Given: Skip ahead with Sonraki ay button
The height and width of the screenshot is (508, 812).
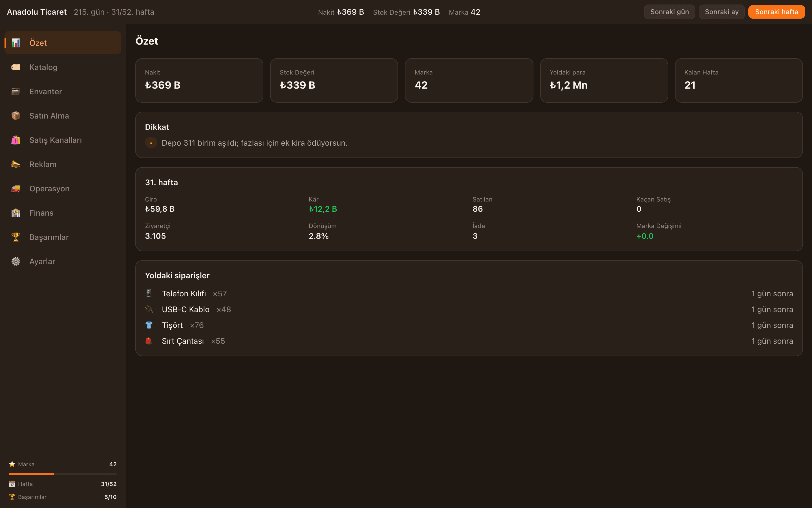Looking at the screenshot, I should [721, 12].
